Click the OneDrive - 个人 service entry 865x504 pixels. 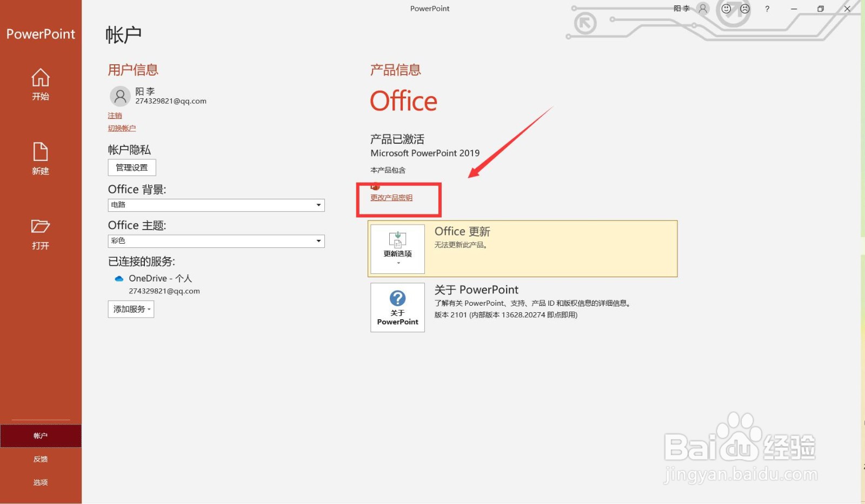tap(161, 278)
